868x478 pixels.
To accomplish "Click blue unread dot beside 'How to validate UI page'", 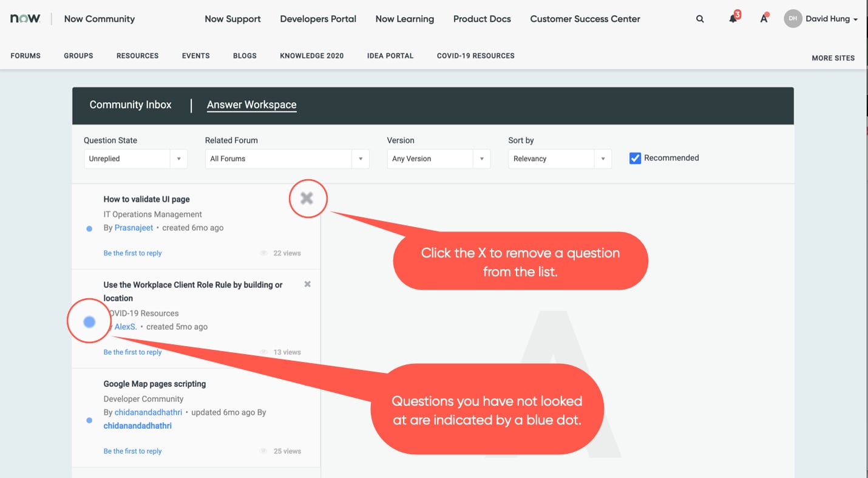I will [x=89, y=228].
